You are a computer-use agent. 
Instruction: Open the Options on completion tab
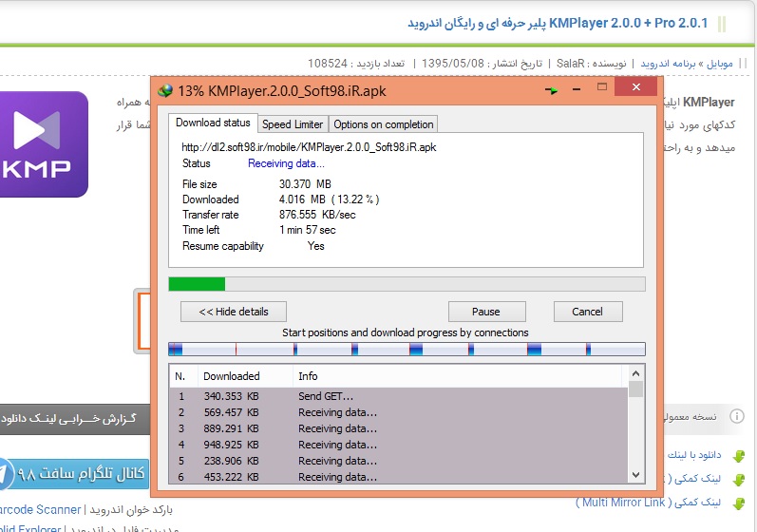point(383,124)
